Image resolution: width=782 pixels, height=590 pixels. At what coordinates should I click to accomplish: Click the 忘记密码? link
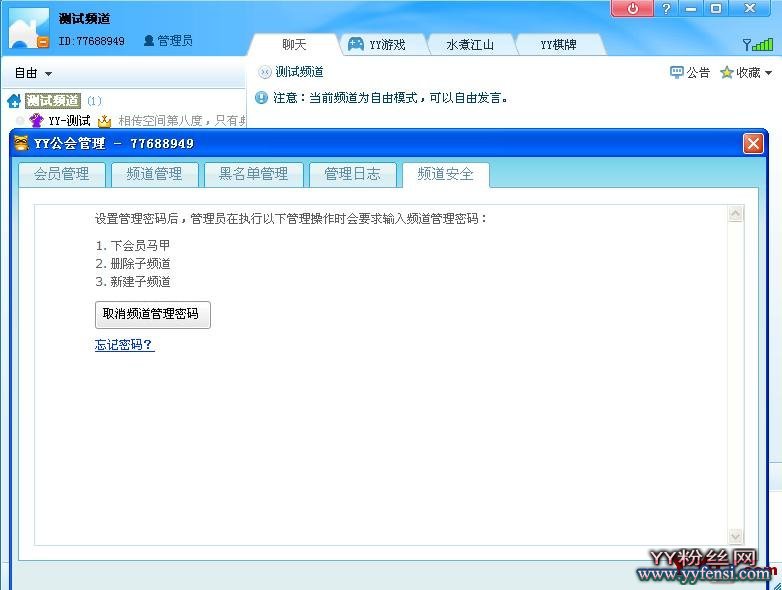point(125,345)
